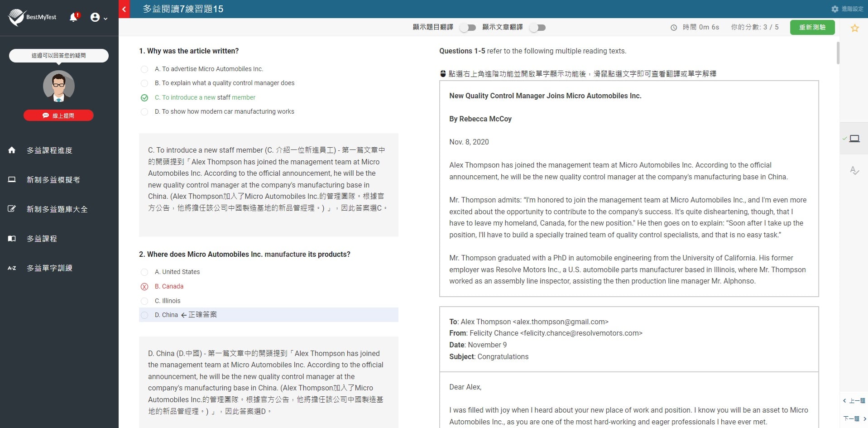Click the book icon beside 多益課程
The height and width of the screenshot is (428, 868).
point(12,238)
